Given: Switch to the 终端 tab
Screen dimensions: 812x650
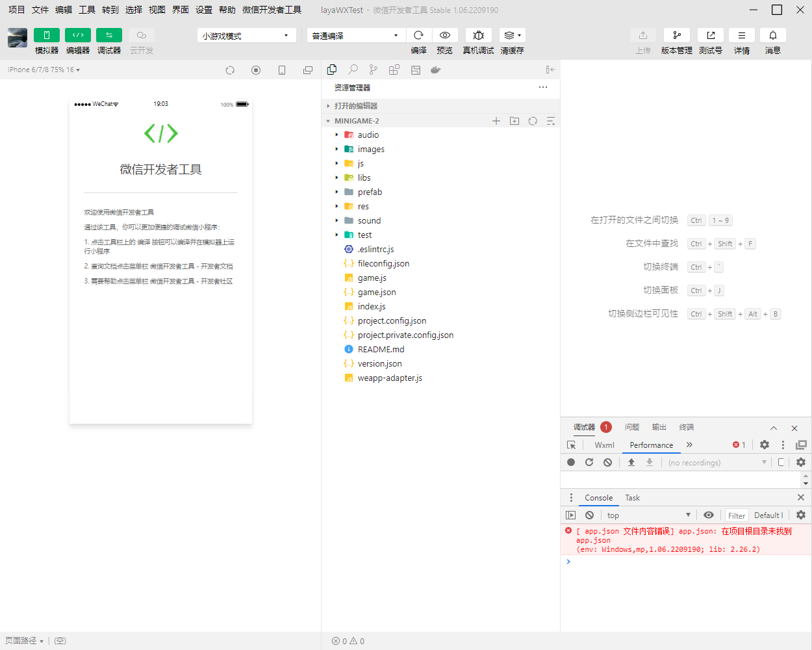Looking at the screenshot, I should coord(687,427).
